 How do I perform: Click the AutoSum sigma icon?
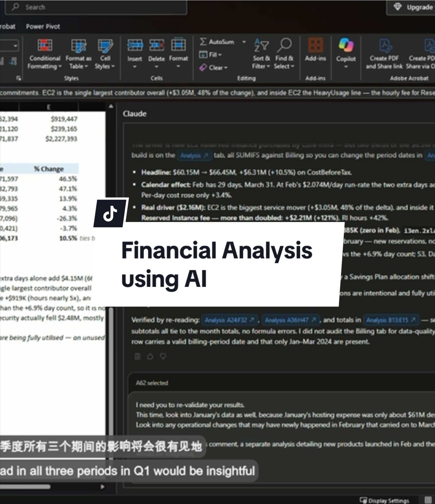[x=203, y=42]
